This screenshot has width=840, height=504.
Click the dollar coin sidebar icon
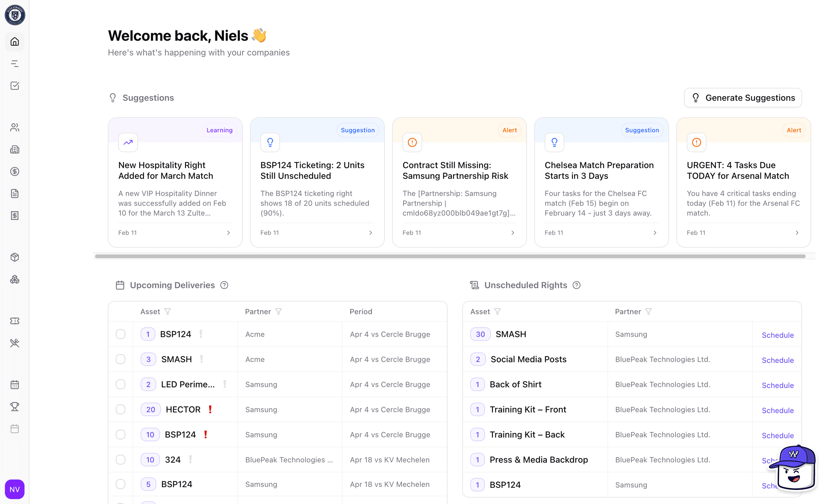point(15,171)
